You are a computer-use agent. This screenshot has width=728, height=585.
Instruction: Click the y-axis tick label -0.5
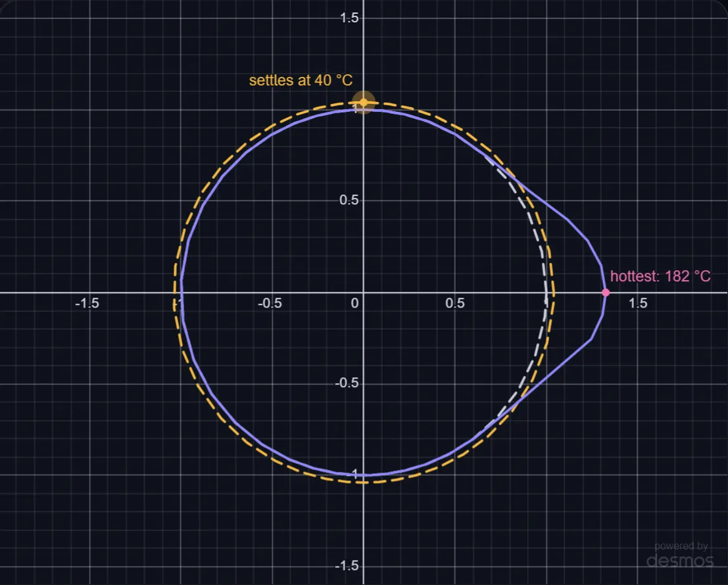[347, 383]
